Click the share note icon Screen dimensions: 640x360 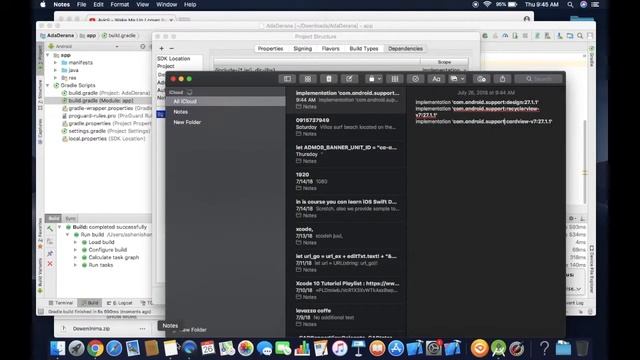coord(502,79)
